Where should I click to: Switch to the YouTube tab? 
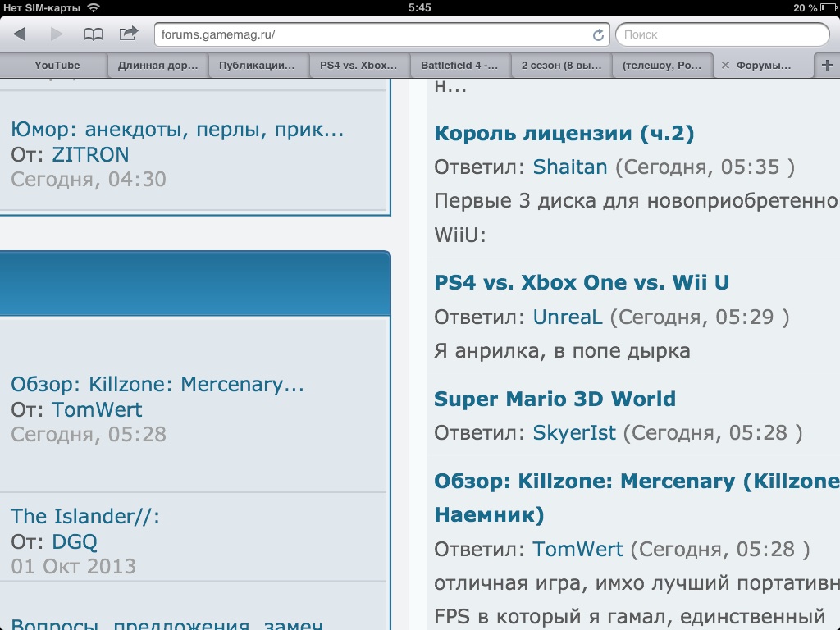click(53, 66)
